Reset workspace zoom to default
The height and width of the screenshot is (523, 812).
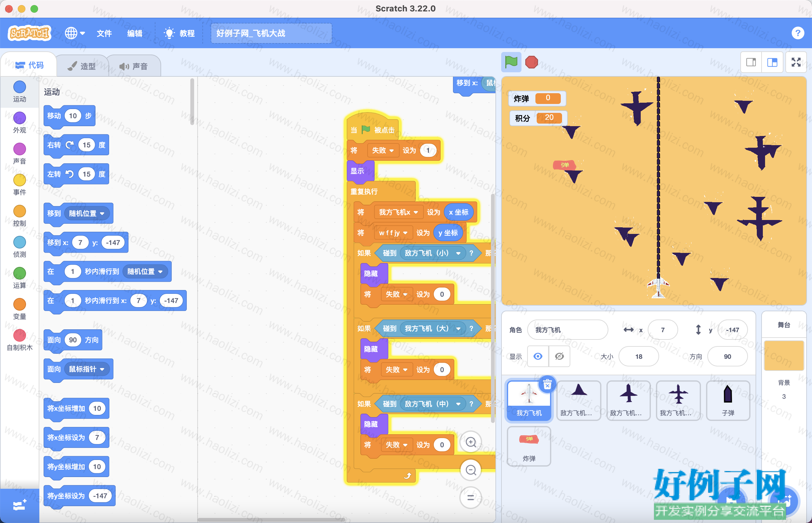(x=471, y=498)
